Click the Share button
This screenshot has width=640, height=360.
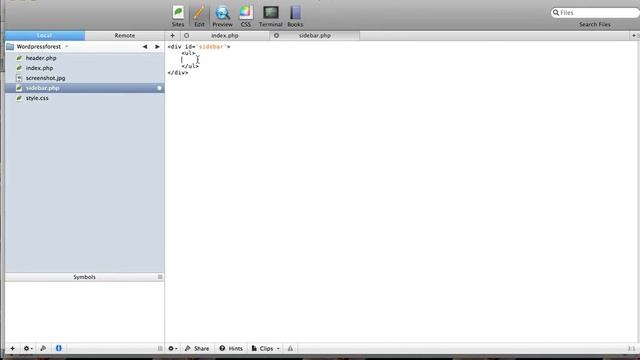click(197, 348)
